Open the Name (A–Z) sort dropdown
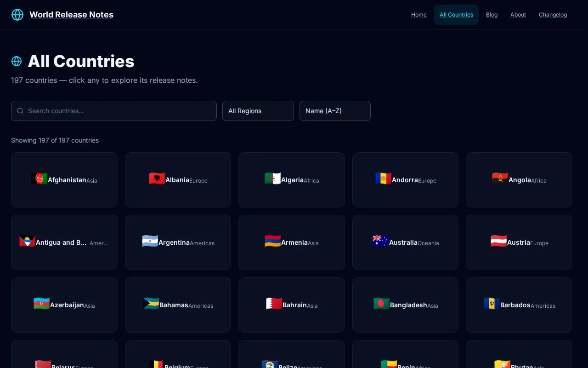Viewport: 588px width, 368px height. click(x=335, y=111)
